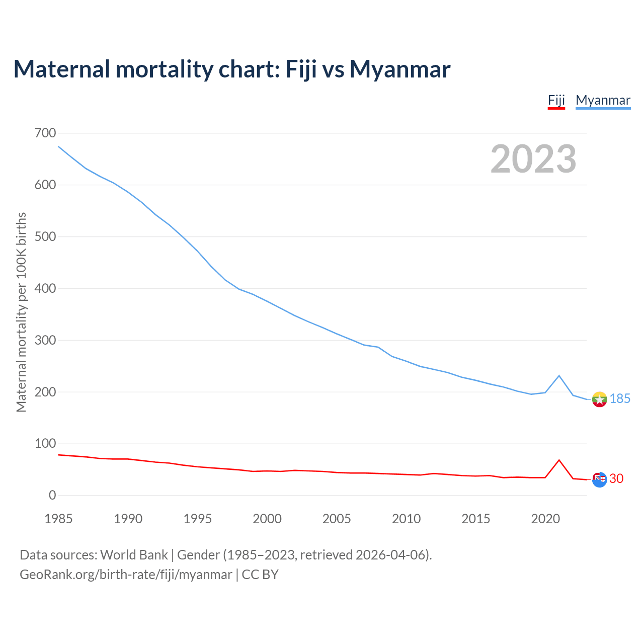Select the Myanmar end value 185
Screen dimensions: 644x644
[x=620, y=399]
